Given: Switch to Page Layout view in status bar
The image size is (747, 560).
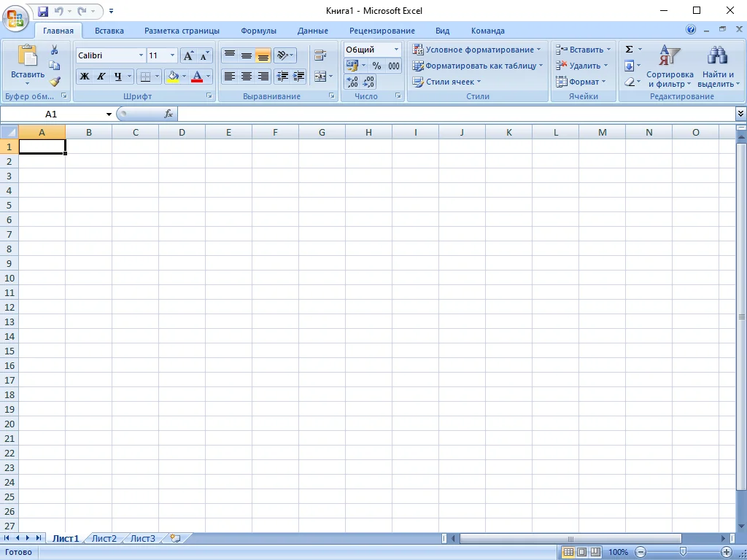Looking at the screenshot, I should click(x=582, y=553).
